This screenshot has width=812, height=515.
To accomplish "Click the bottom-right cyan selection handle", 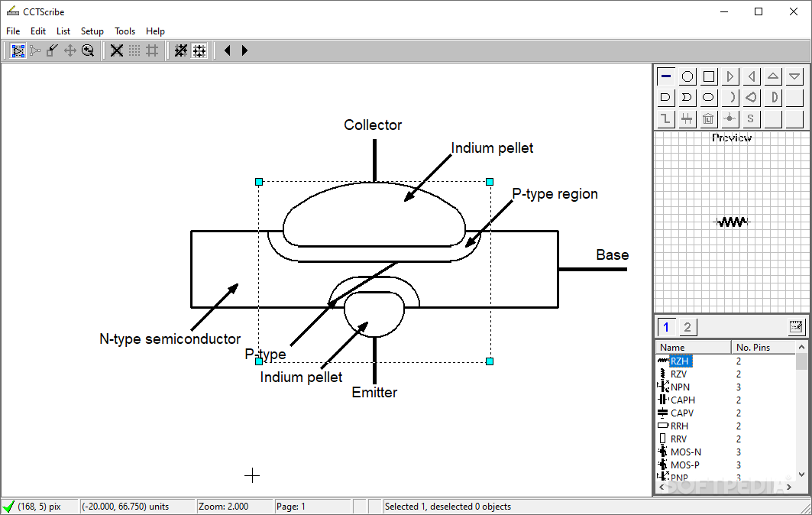I will pos(490,361).
